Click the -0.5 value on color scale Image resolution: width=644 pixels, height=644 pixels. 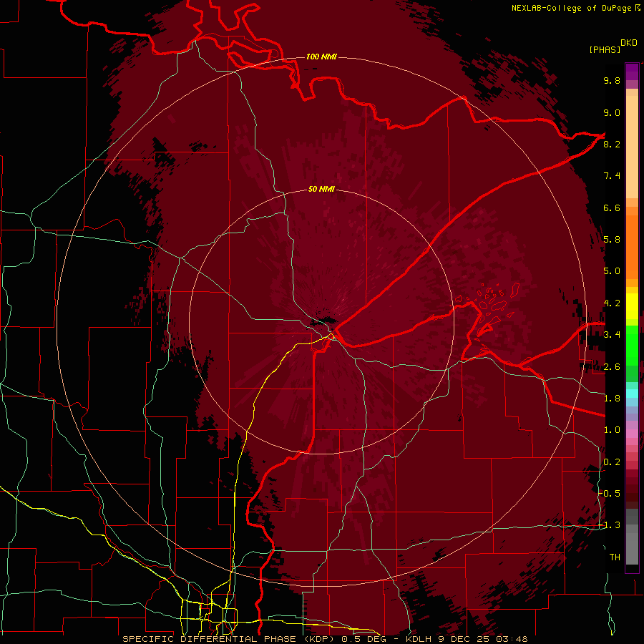[x=609, y=493]
